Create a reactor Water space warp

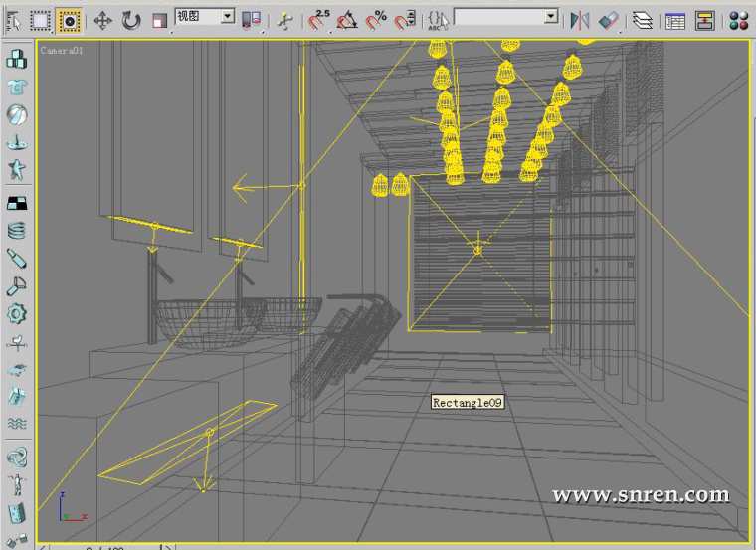coord(17,424)
